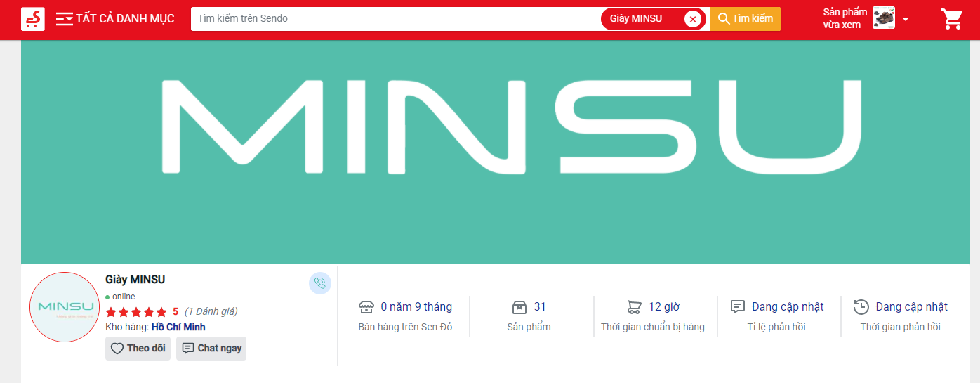Click the message icon above Tỉ lệ phản hồi
The image size is (980, 383).
pos(738,307)
